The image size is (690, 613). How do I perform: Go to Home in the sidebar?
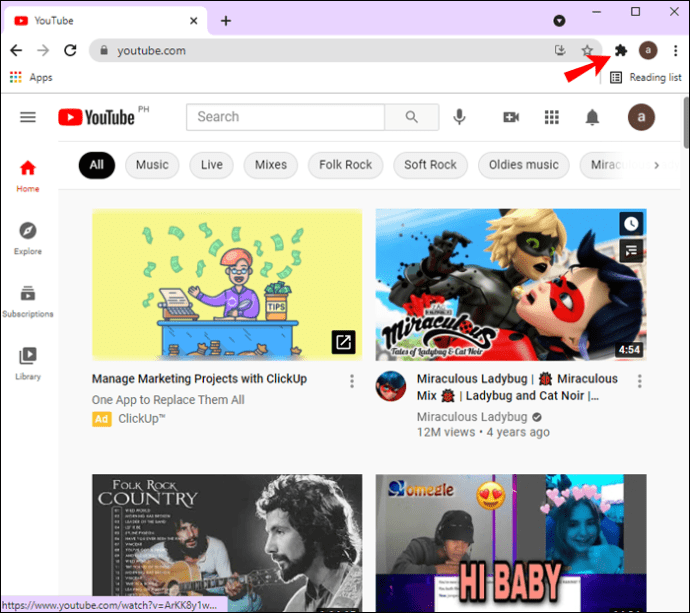[x=28, y=176]
